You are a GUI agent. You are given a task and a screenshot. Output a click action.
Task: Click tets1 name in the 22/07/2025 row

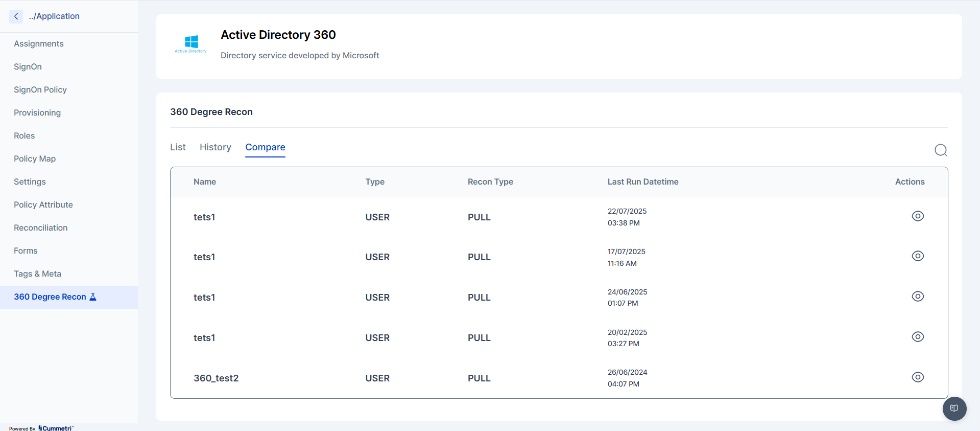coord(204,217)
